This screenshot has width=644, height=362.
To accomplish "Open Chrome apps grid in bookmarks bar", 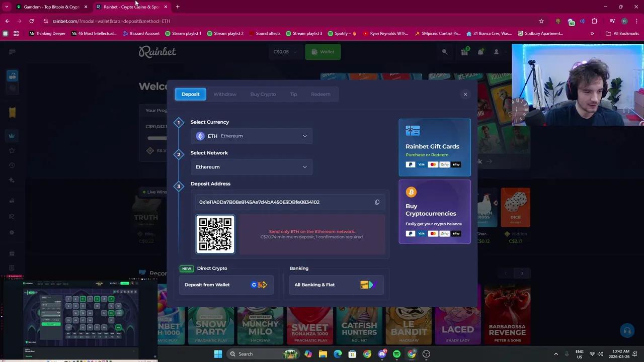I will (x=16, y=34).
